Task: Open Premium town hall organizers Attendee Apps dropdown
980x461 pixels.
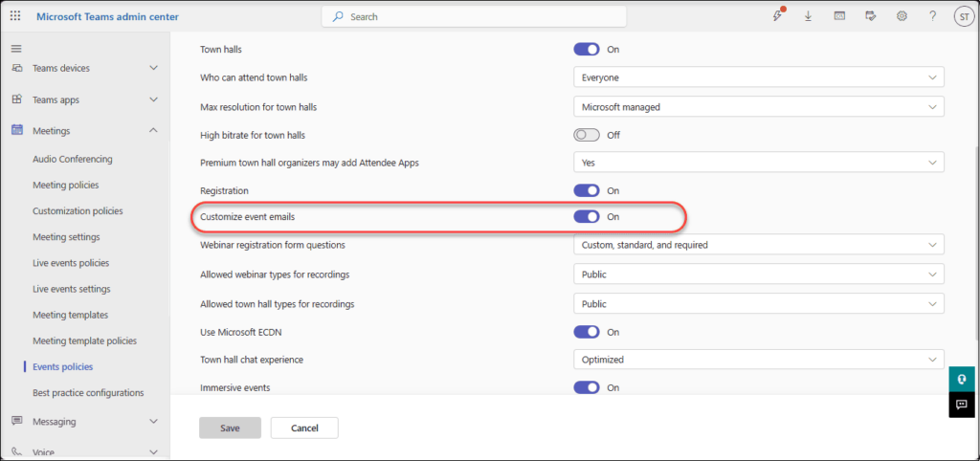Action: click(759, 163)
